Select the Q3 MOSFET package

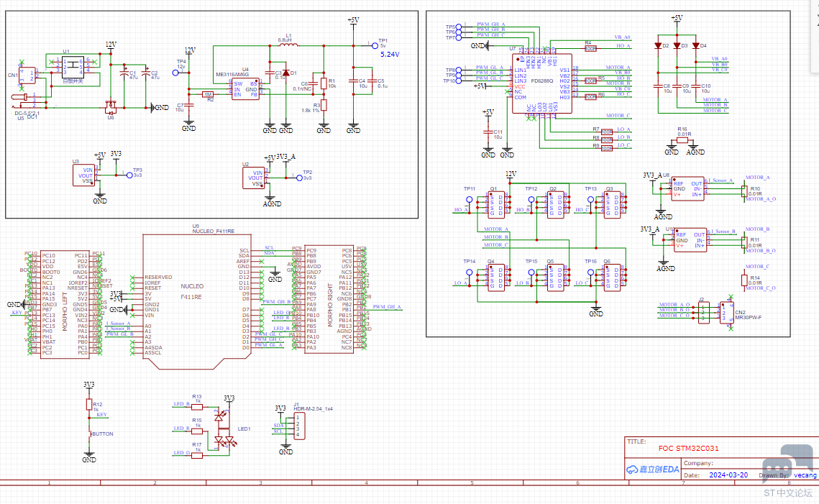click(612, 205)
